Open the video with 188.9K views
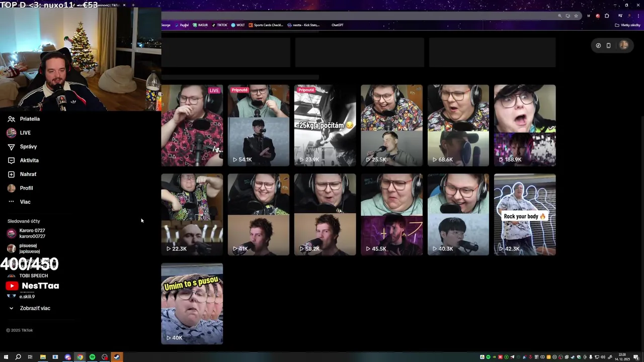644x362 pixels. [525, 125]
